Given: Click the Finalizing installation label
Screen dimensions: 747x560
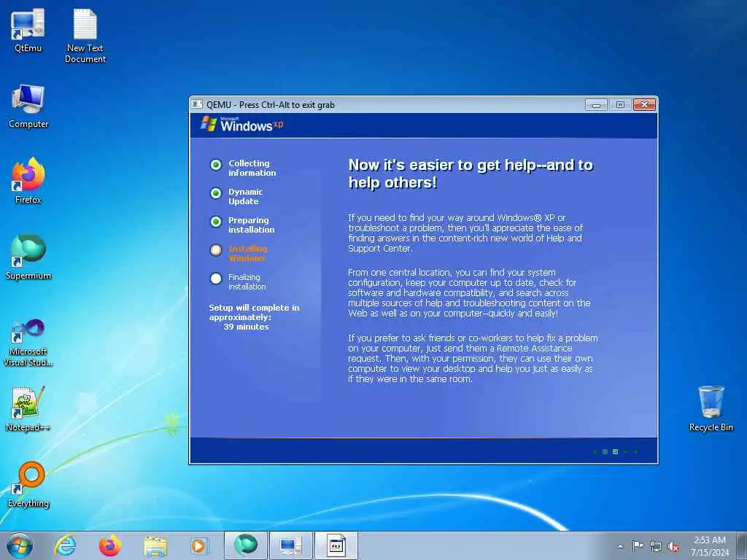Looking at the screenshot, I should tap(247, 282).
